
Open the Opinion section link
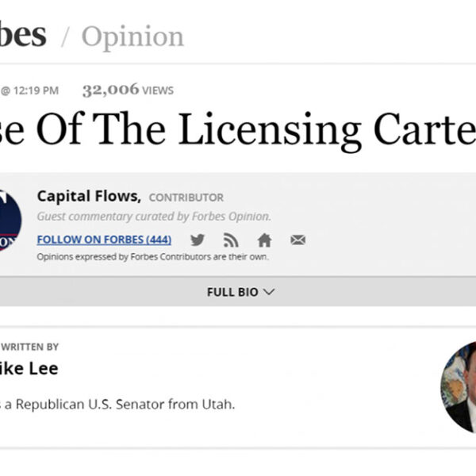click(132, 36)
